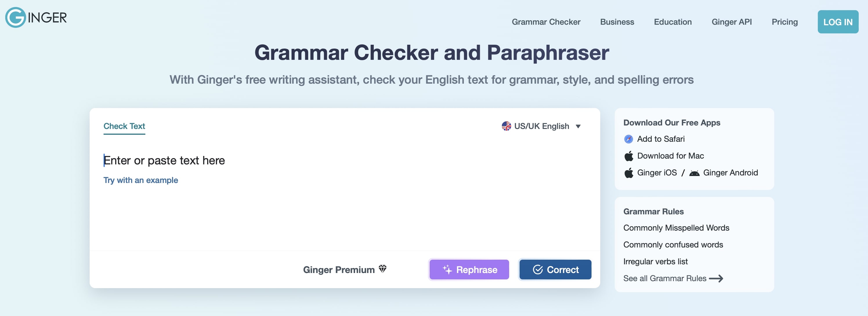Expand the language selector arrow

click(x=578, y=126)
